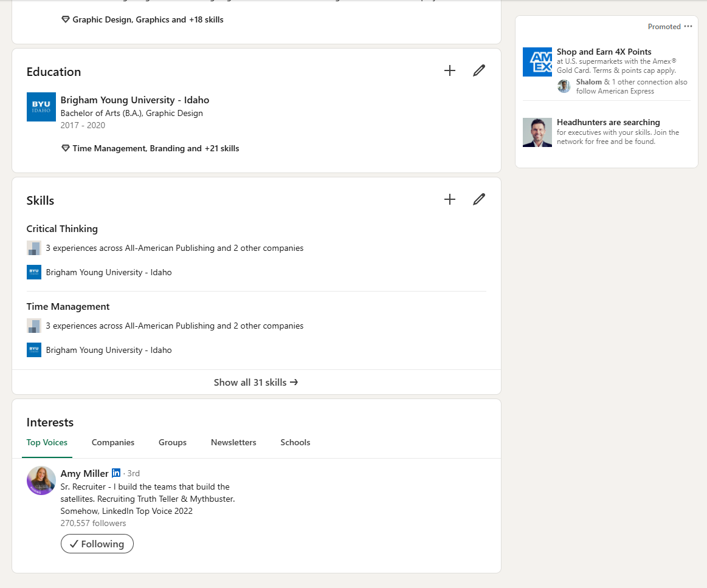Open the Critical Thinking skill
Viewport: 707px width, 588px height.
62,229
